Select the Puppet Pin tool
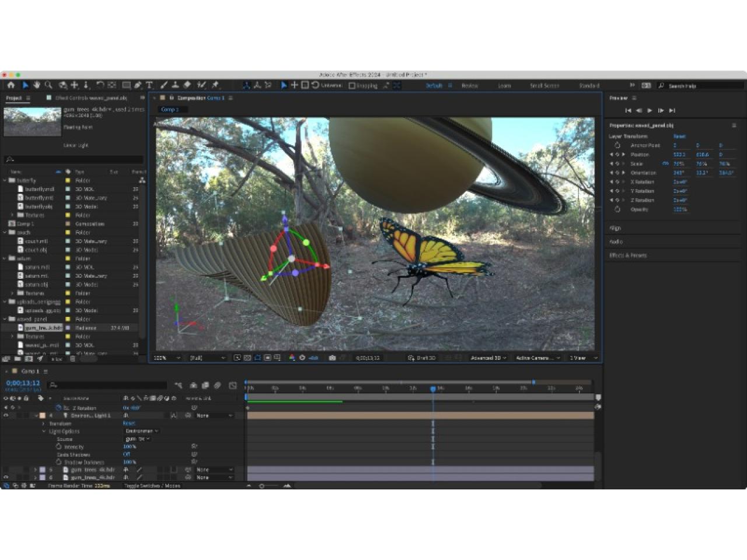This screenshot has height=560, width=747. click(x=215, y=85)
